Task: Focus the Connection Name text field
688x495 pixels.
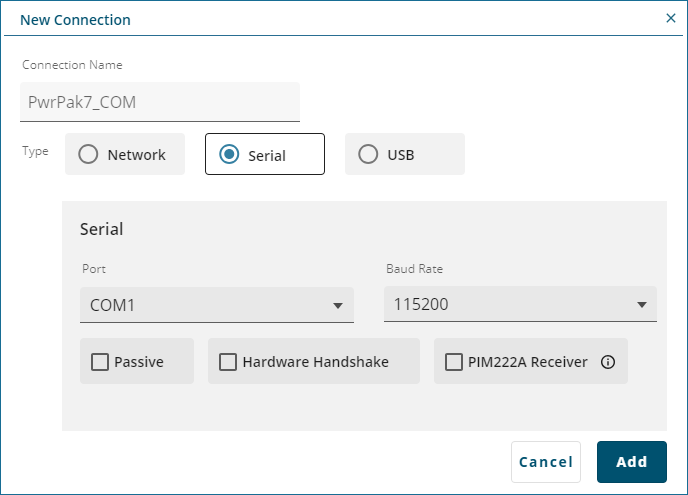Action: pyautogui.click(x=160, y=101)
